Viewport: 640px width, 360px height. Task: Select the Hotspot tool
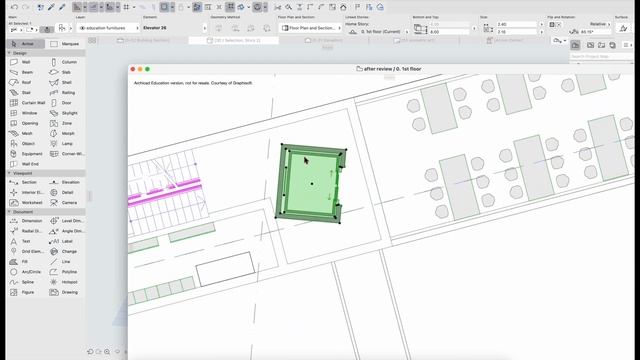66,282
